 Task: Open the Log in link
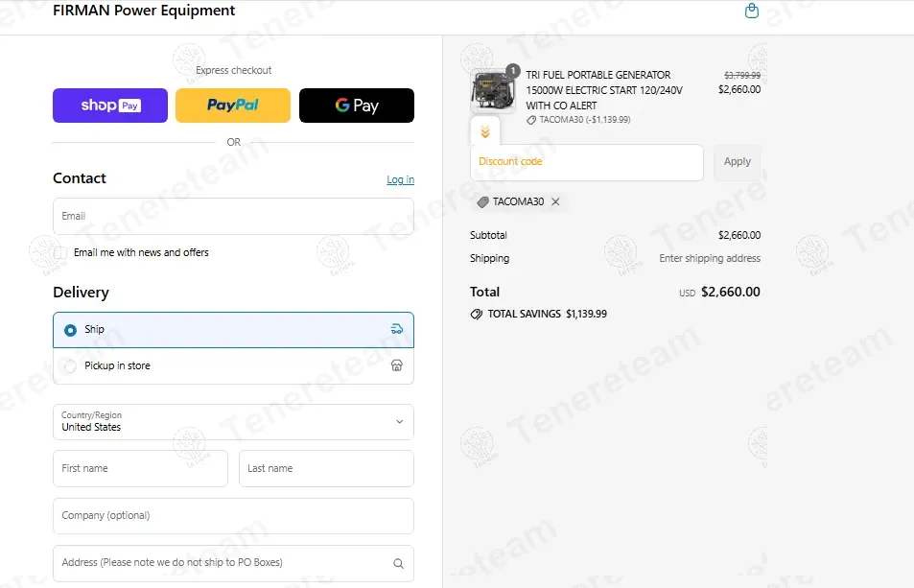tap(401, 179)
